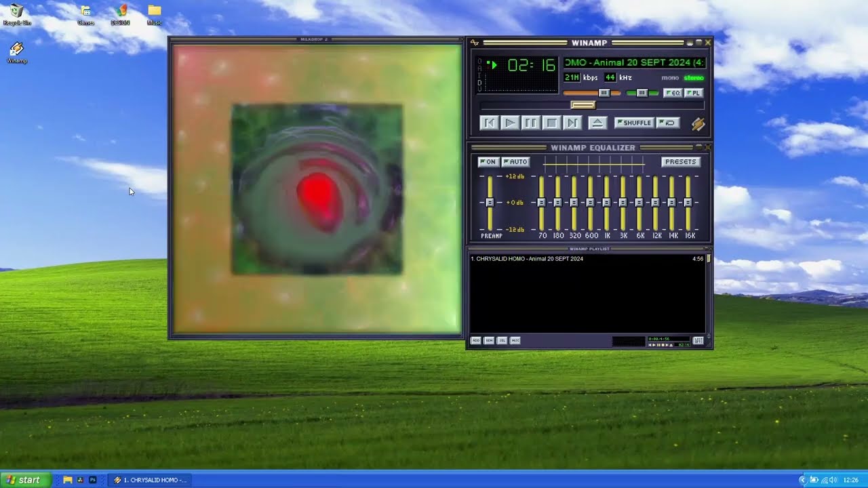868x488 pixels.
Task: Toggle Shuffle mode
Action: 634,123
